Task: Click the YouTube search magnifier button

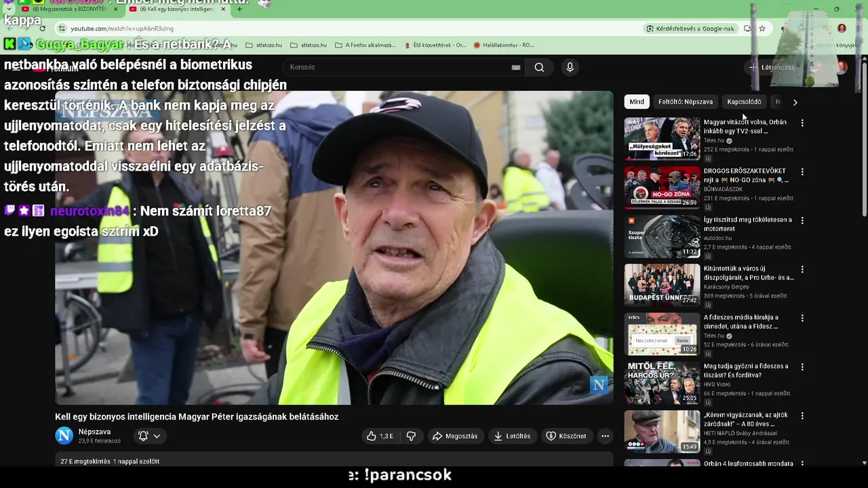Action: tap(539, 67)
